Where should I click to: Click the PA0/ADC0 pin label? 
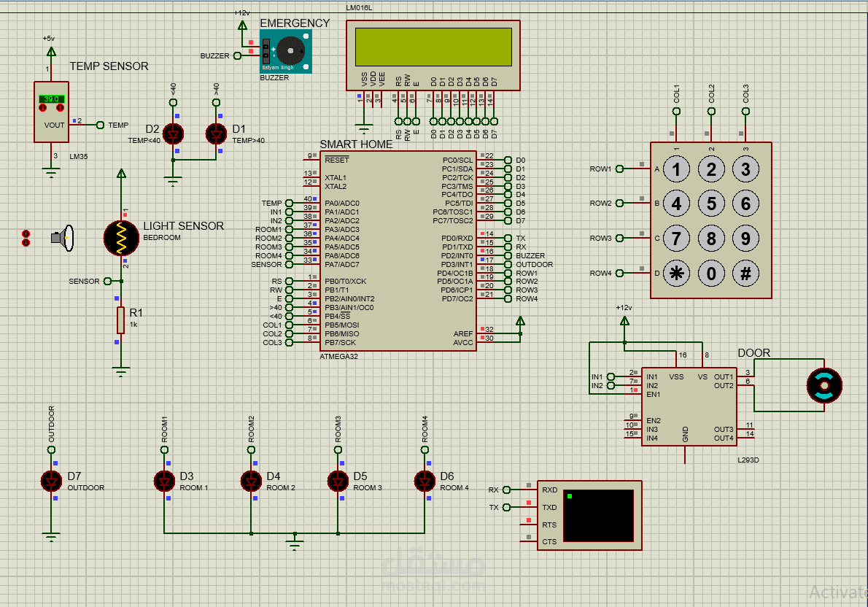342,204
